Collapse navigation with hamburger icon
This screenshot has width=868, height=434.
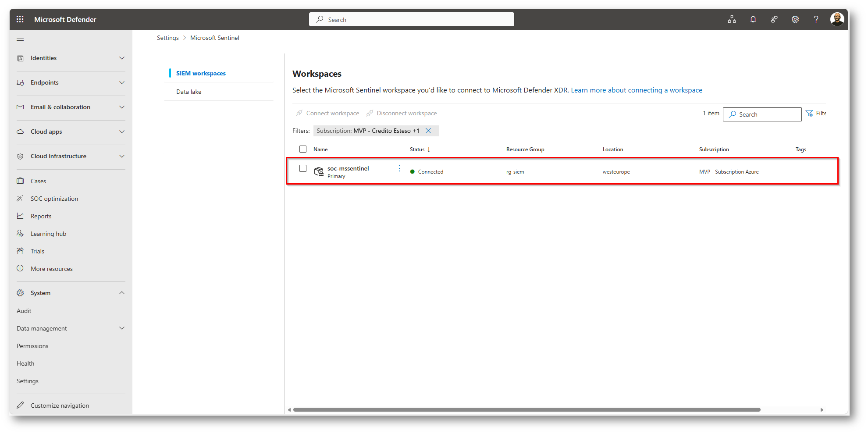pos(20,39)
